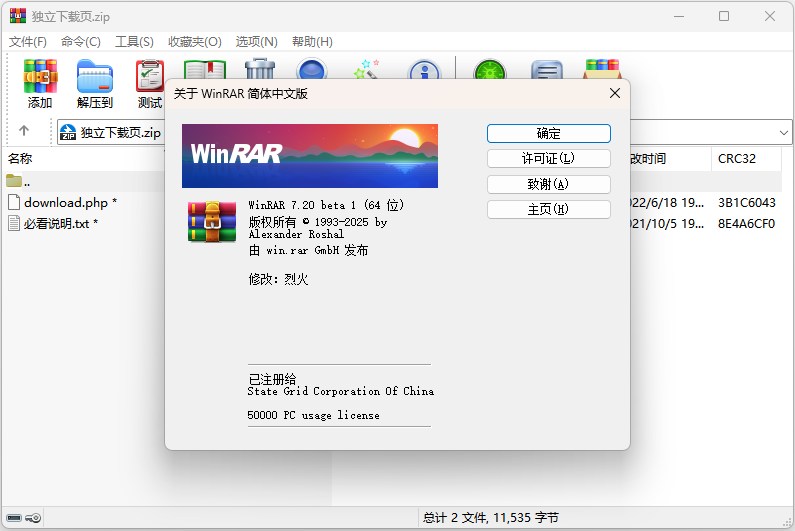Select the 必看说明.txt file name
795x531 pixels.
coord(61,223)
